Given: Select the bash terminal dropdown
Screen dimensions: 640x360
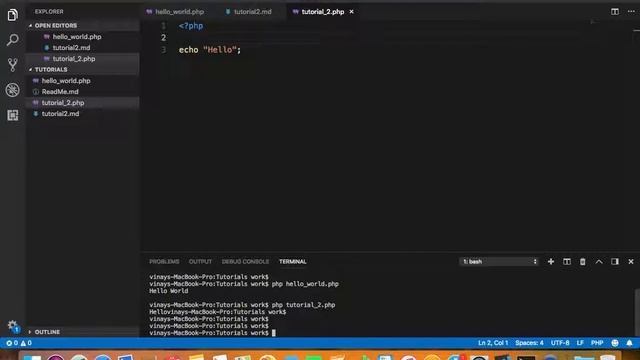Looking at the screenshot, I should pos(499,262).
